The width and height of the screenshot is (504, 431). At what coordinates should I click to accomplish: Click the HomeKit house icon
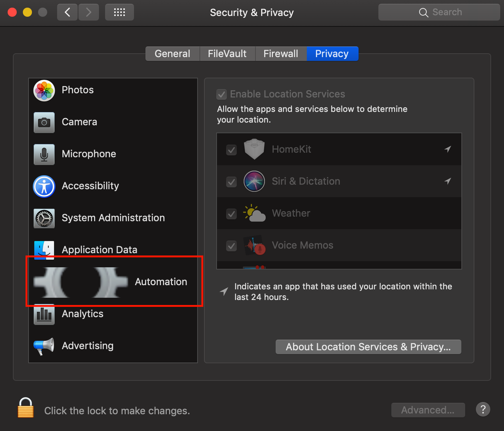click(x=254, y=150)
